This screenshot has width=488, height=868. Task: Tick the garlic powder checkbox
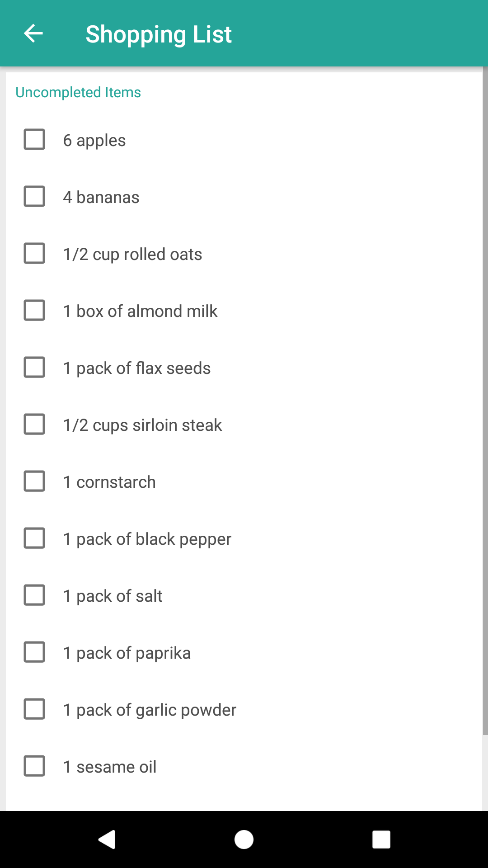(34, 709)
